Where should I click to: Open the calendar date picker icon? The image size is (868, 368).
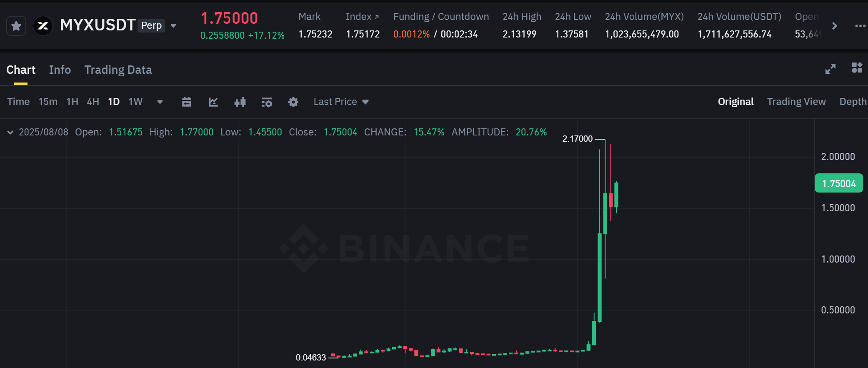(187, 102)
